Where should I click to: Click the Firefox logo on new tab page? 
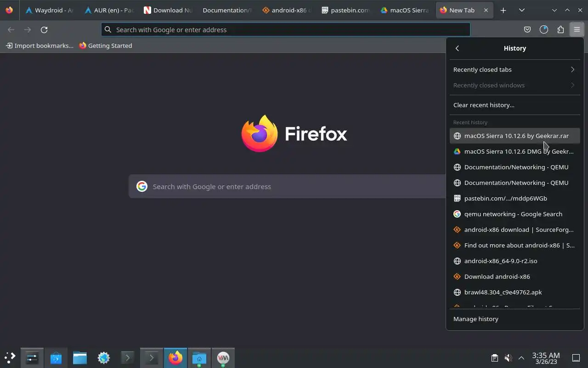click(294, 133)
